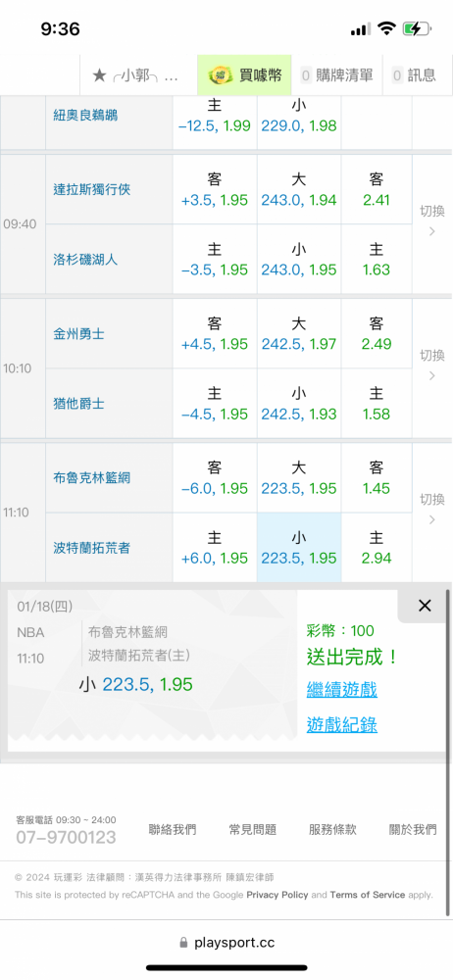453x980 pixels.
Task: Close the bet confirmation slip
Action: point(425,605)
